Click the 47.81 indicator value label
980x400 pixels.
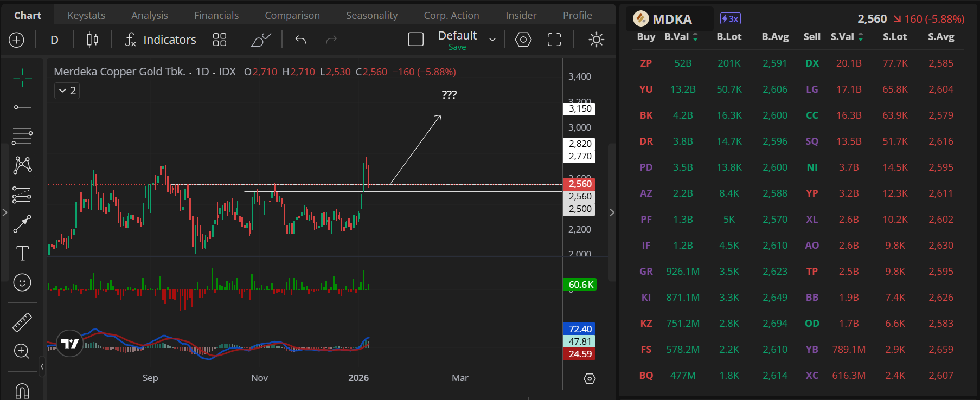point(580,341)
